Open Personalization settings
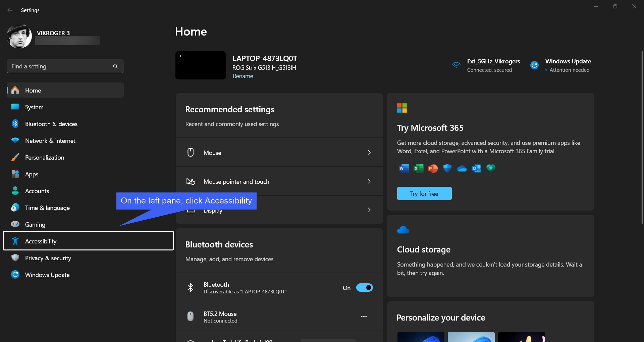 (65, 157)
